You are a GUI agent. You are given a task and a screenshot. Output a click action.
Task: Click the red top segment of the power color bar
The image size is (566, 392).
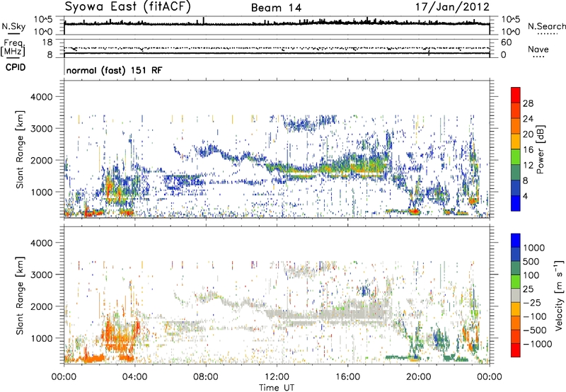(516, 96)
